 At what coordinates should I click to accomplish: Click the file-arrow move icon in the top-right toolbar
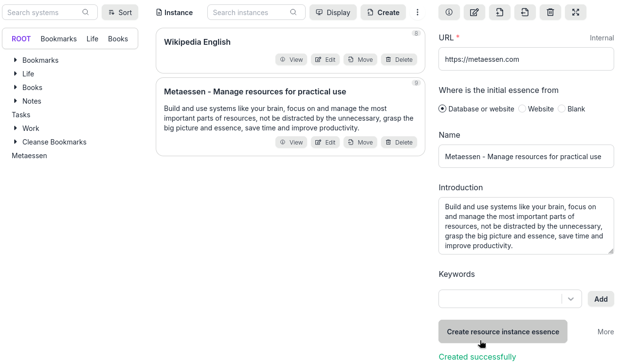pos(525,13)
